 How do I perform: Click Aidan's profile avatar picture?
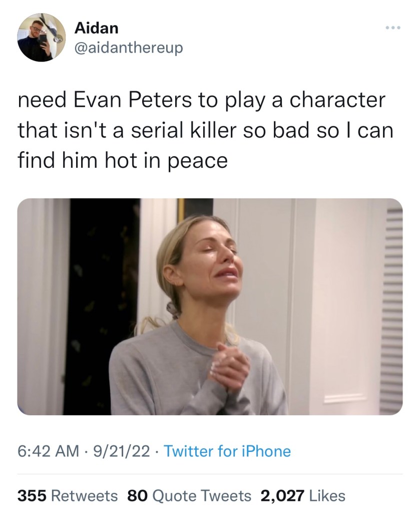[41, 37]
